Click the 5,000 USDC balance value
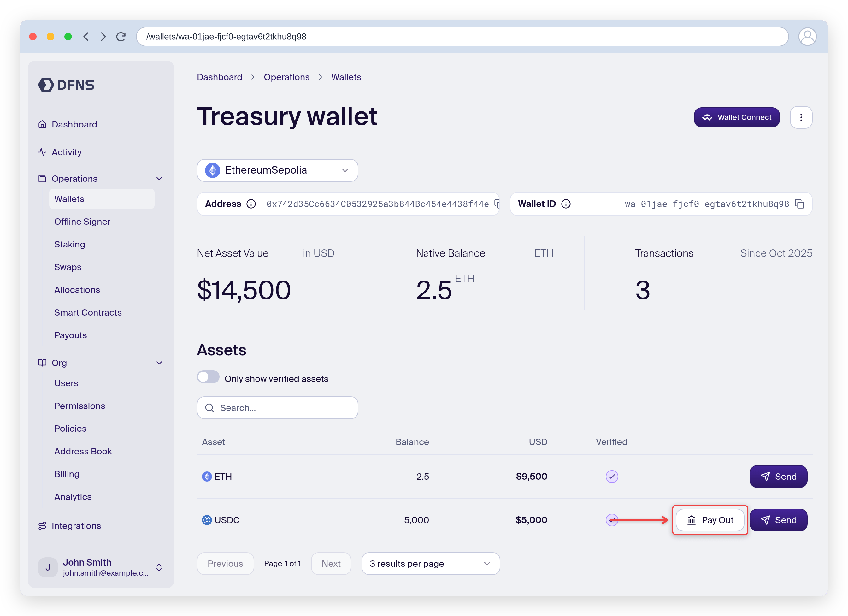This screenshot has height=616, width=848. click(416, 520)
